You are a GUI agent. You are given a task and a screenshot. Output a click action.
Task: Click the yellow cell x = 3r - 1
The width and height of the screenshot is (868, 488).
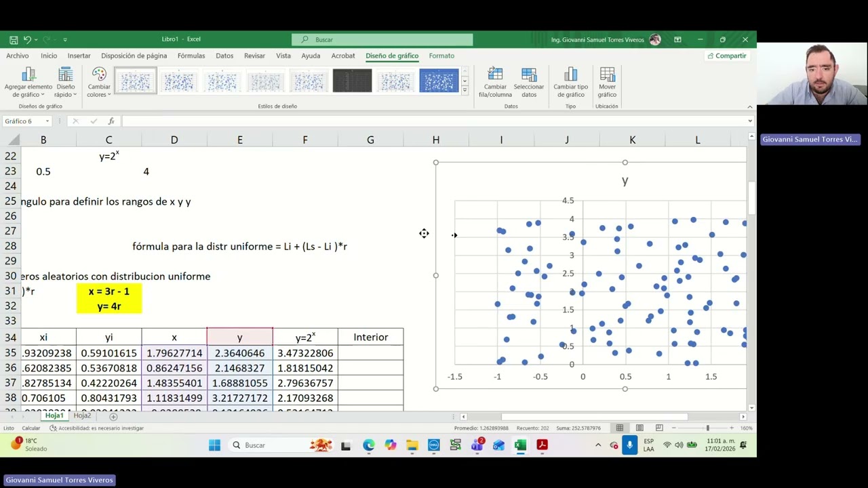point(108,291)
